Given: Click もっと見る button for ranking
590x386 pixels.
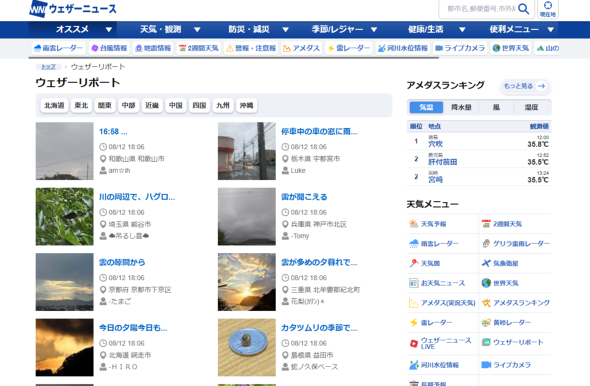Looking at the screenshot, I should [x=525, y=86].
